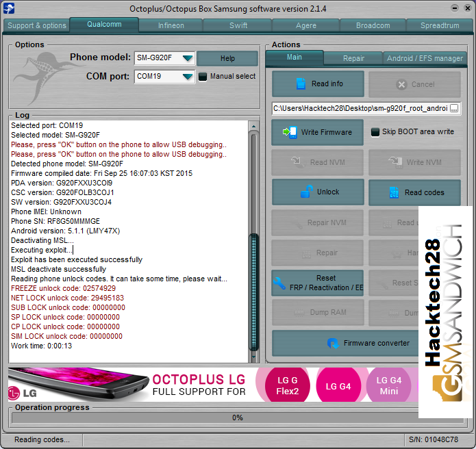Open the Support & options tab
Screen dimensions: 476x449
tap(37, 25)
